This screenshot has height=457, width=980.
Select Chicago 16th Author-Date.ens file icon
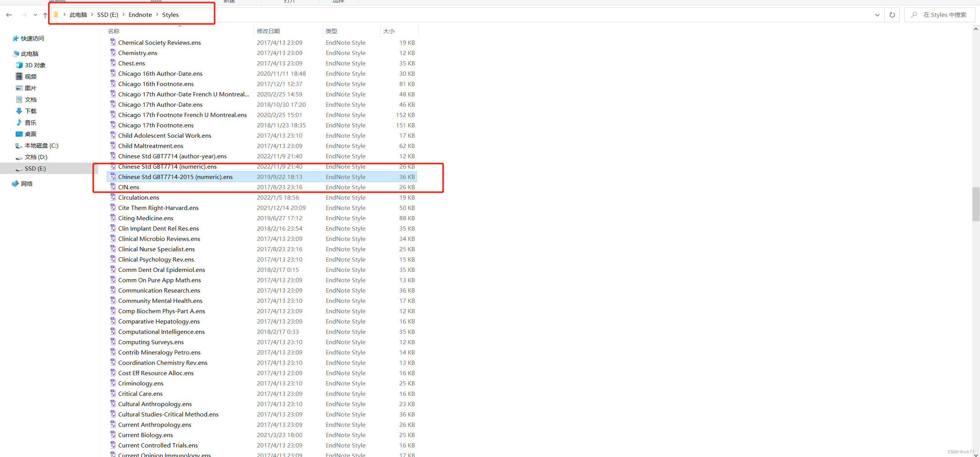point(113,73)
